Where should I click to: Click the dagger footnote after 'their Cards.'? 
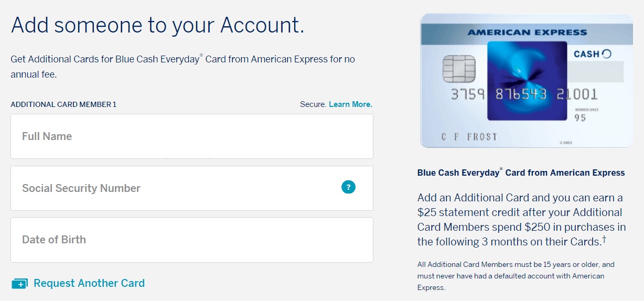click(x=604, y=240)
